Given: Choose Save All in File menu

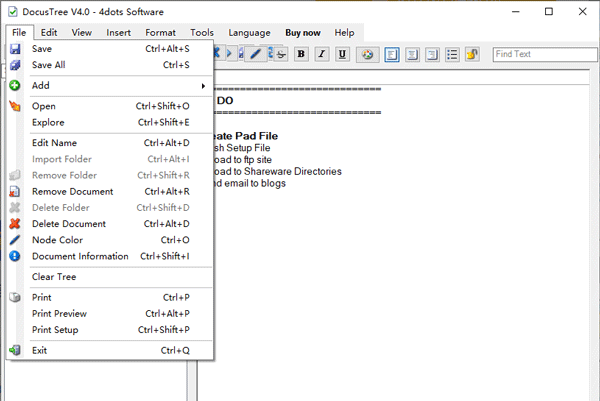Looking at the screenshot, I should click(110, 65).
